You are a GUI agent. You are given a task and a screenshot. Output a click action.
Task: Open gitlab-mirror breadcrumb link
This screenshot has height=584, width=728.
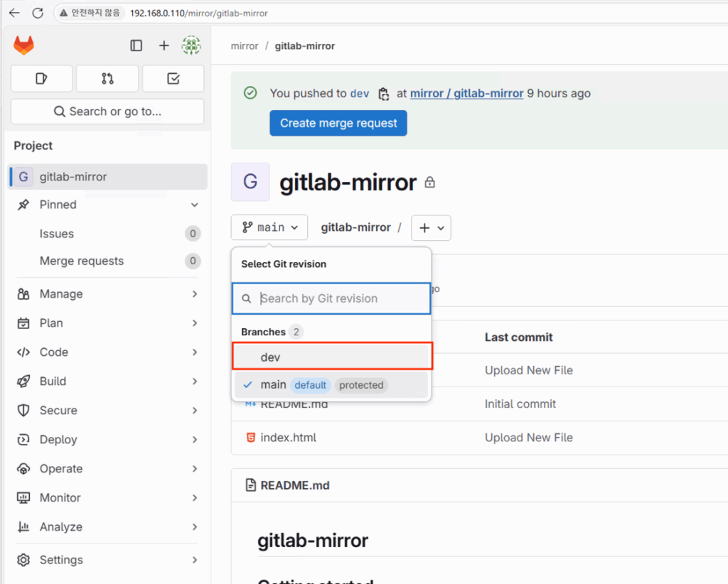point(304,46)
